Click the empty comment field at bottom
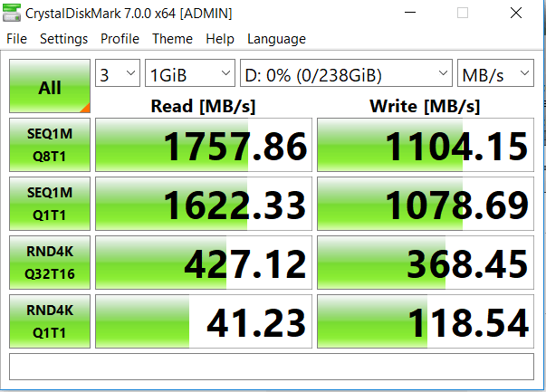 [272, 367]
